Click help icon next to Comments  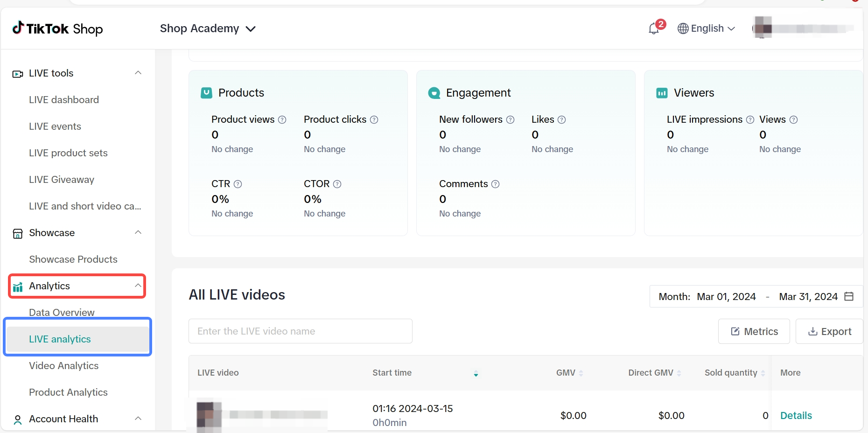496,184
